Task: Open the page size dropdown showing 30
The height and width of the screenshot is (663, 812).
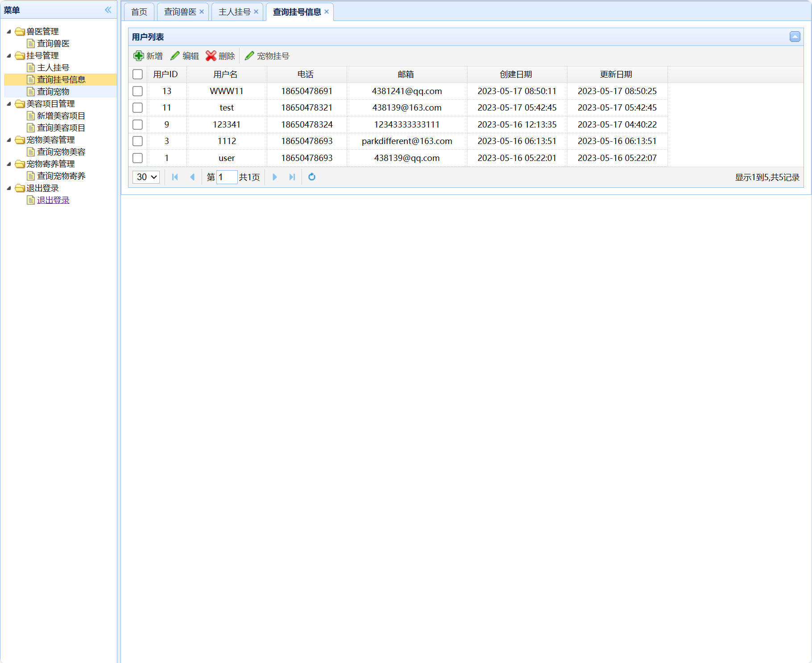Action: click(x=146, y=177)
